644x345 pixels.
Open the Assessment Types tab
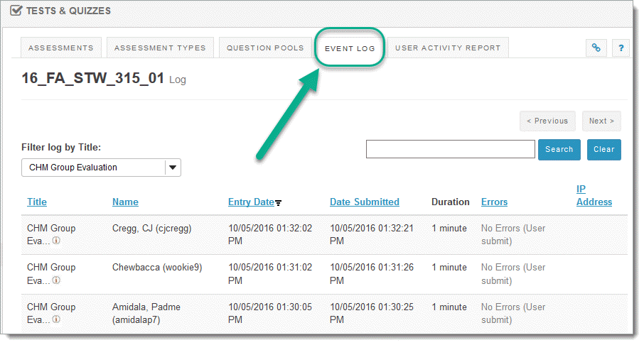pos(160,48)
